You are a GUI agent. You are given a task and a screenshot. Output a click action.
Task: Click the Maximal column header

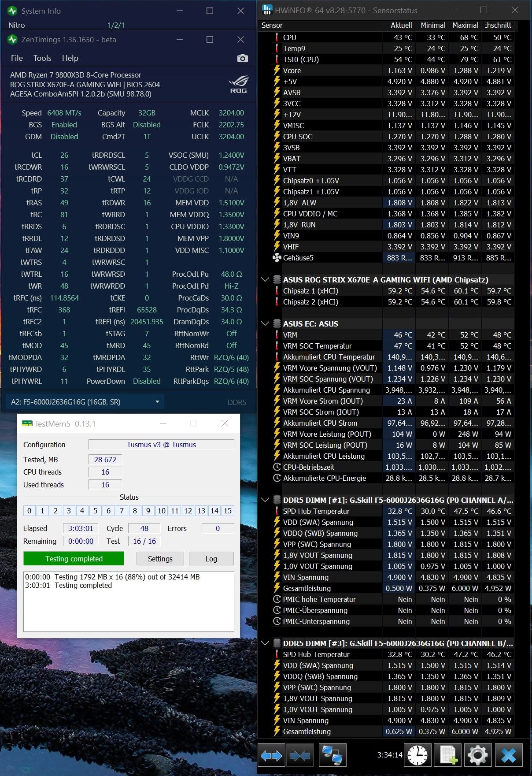465,26
